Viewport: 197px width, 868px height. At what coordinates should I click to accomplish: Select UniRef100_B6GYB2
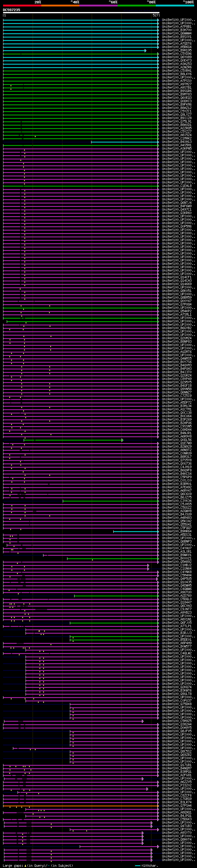177,328
